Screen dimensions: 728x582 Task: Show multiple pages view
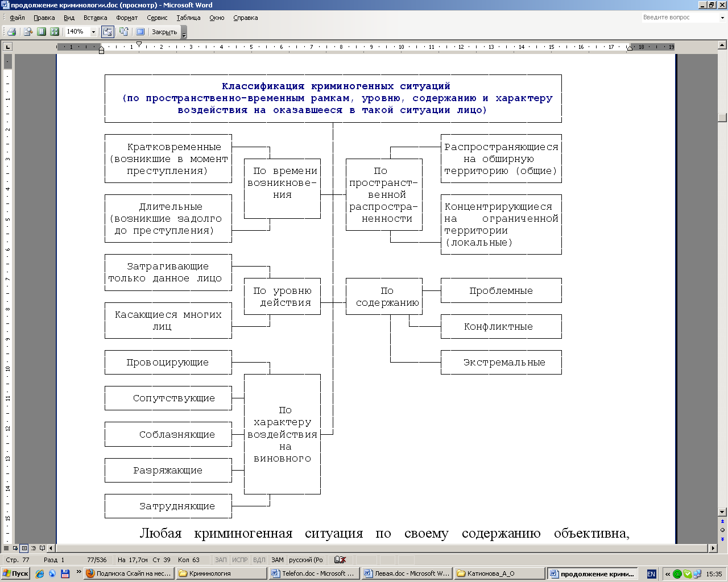pyautogui.click(x=55, y=32)
